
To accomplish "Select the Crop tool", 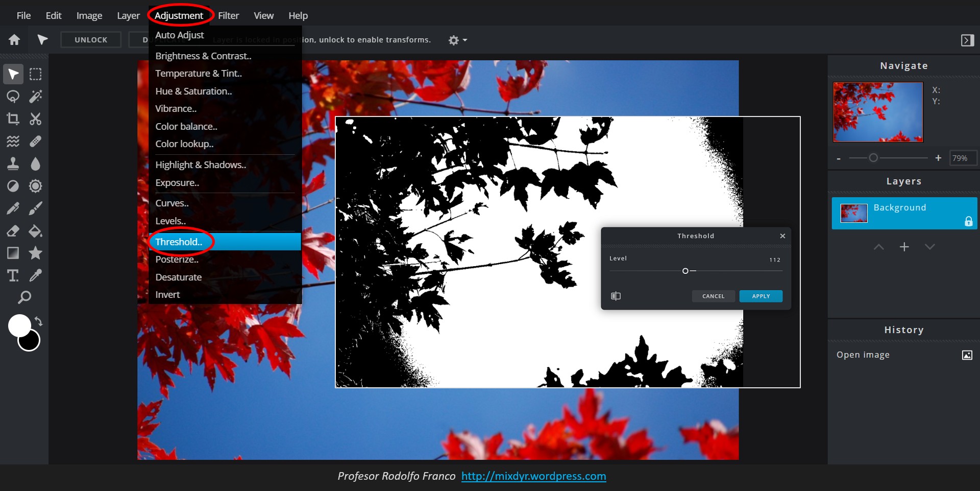I will coord(13,119).
